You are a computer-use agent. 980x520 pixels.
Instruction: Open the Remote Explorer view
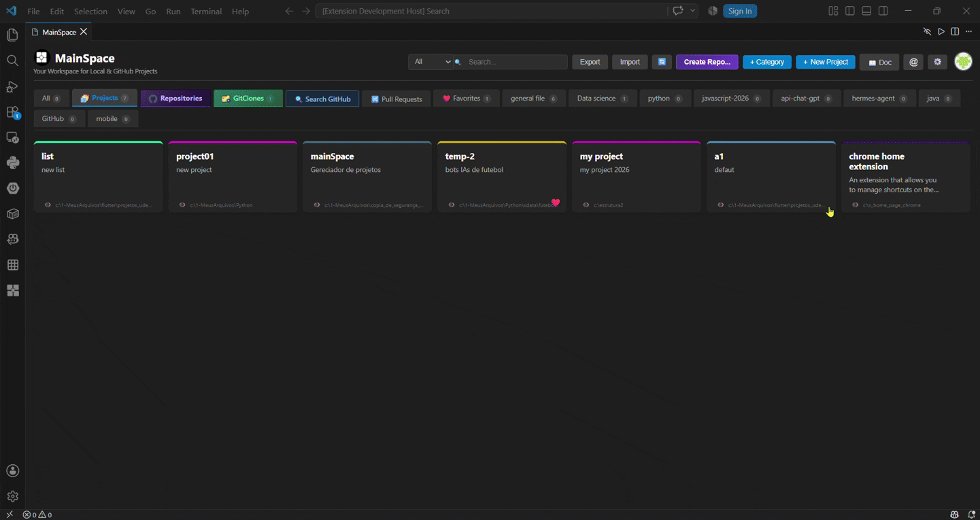click(12, 137)
